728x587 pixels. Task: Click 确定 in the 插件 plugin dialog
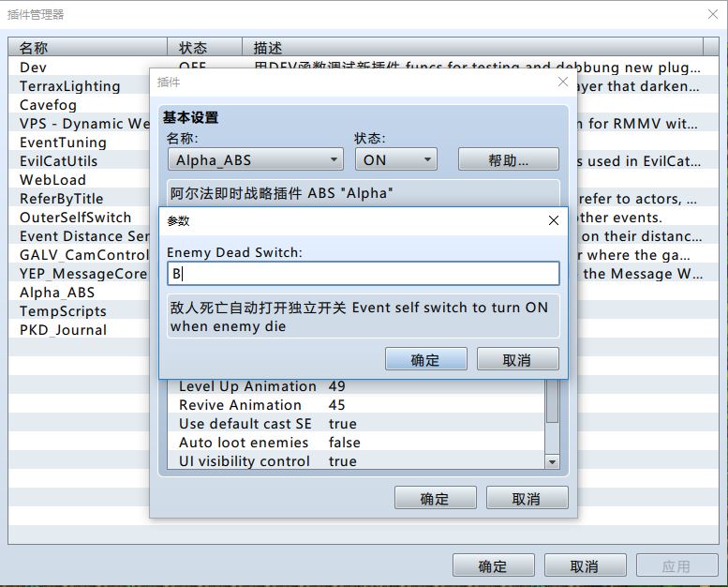tap(436, 498)
